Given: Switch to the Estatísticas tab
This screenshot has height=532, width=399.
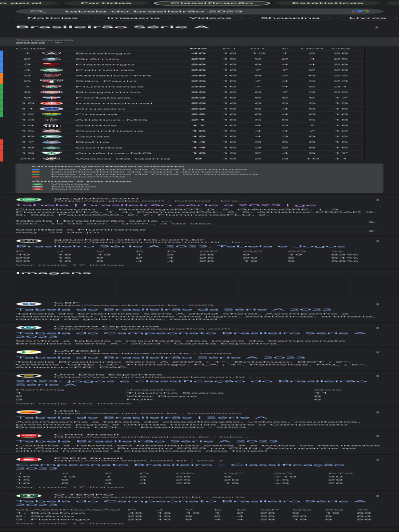Looking at the screenshot, I should (x=327, y=3).
